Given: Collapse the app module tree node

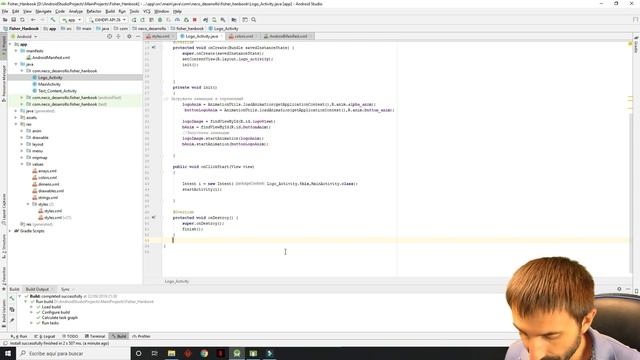Looking at the screenshot, I should 10,44.
